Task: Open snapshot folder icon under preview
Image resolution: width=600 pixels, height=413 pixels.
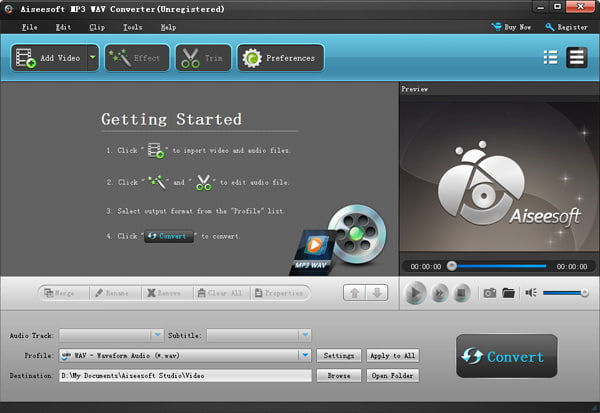Action: coord(508,293)
